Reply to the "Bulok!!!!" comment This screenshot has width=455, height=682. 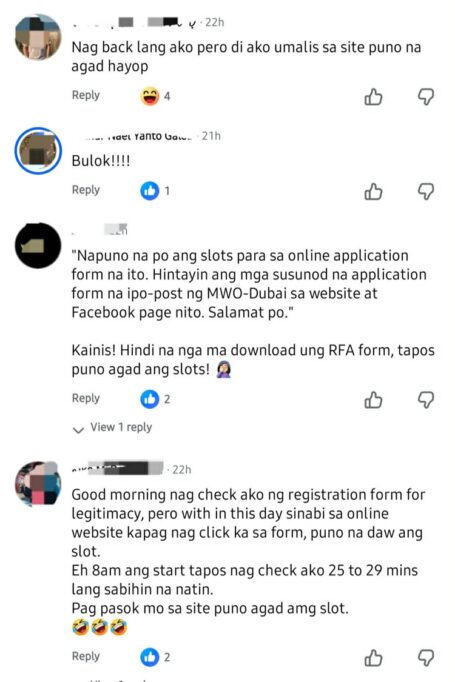(86, 190)
